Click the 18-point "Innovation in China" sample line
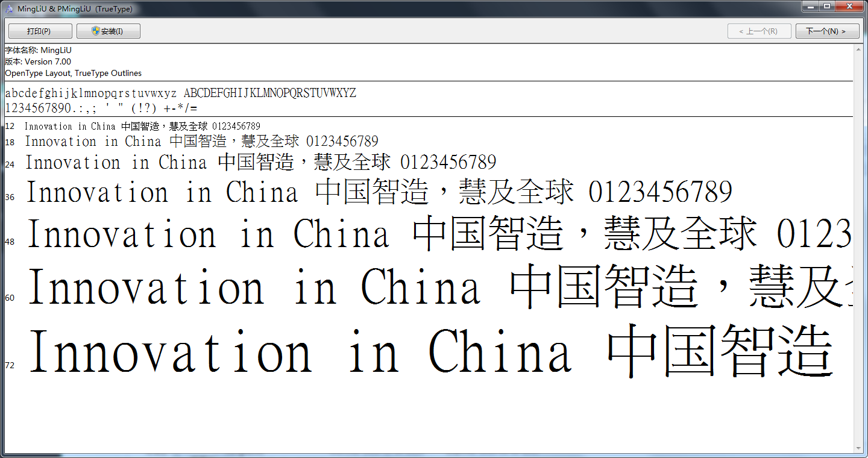This screenshot has height=458, width=868. (201, 142)
